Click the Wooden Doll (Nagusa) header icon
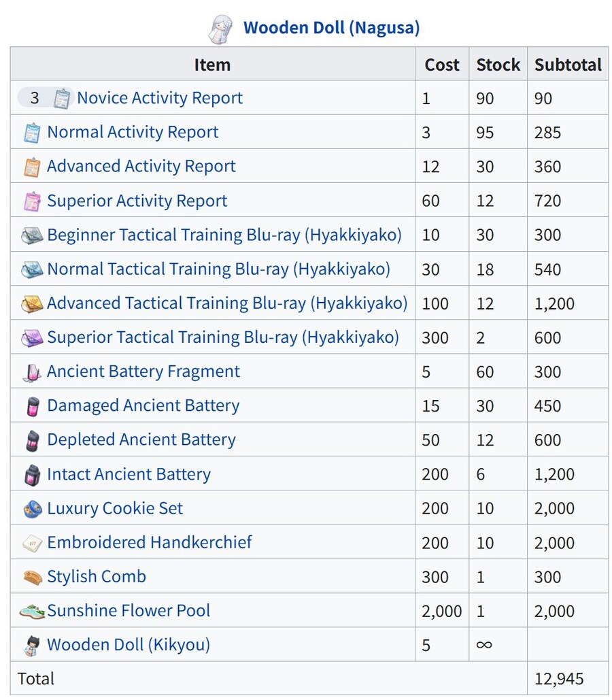The image size is (612, 700). tap(222, 29)
